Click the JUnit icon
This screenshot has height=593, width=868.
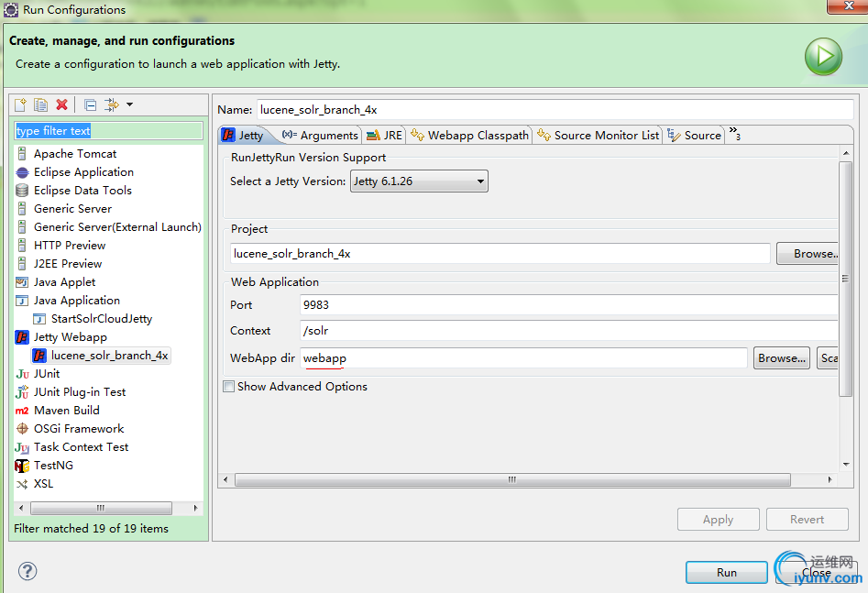coord(22,374)
